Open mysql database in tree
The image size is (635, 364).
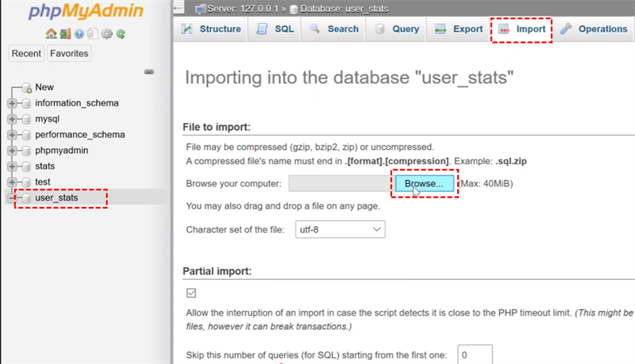(48, 119)
